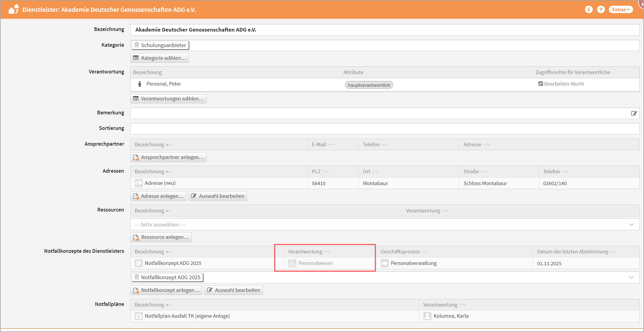Remove Schulungsanbieter category via trash icon
This screenshot has width=644, height=332.
tap(137, 45)
